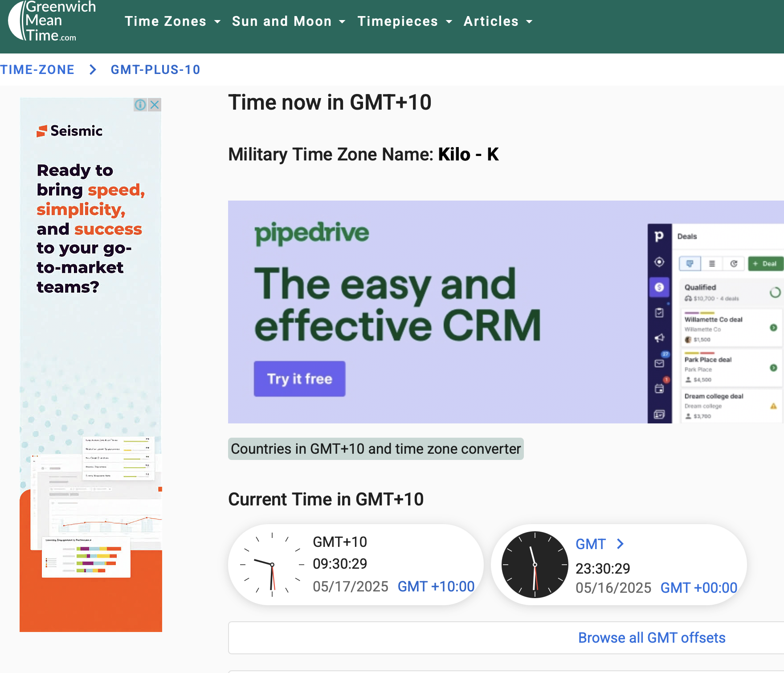Viewport: 784px width, 673px height.
Task: Click the Seismic dashboard preview image
Action: (x=96, y=508)
